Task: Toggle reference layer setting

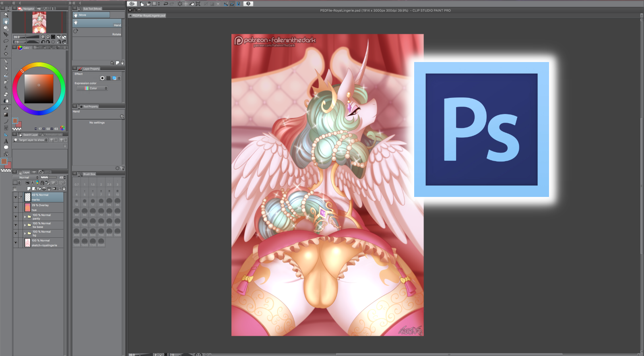Action: coord(33,183)
